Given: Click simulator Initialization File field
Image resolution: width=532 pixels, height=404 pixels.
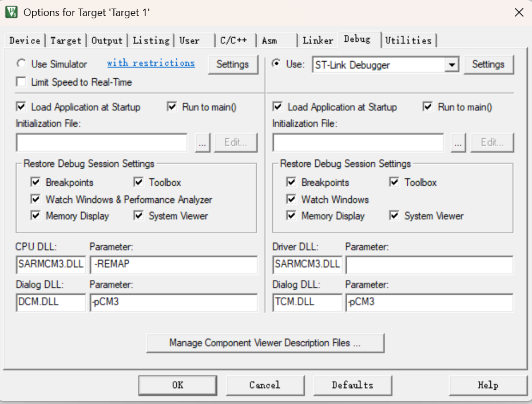Looking at the screenshot, I should tap(101, 142).
